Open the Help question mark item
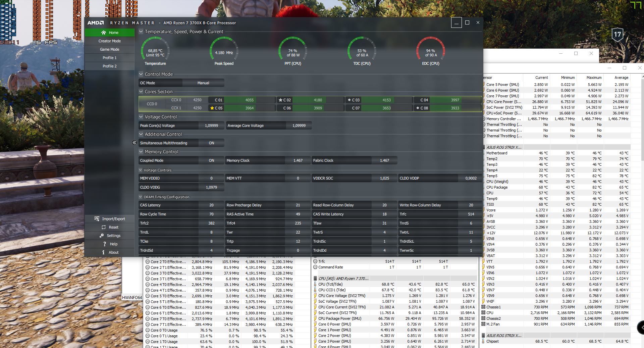The height and width of the screenshot is (348, 644). tap(105, 244)
